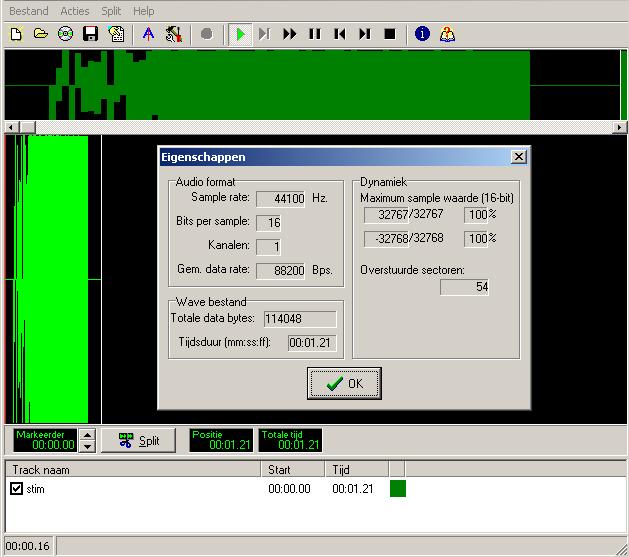
Task: Start playback with the green Play button
Action: coord(240,34)
